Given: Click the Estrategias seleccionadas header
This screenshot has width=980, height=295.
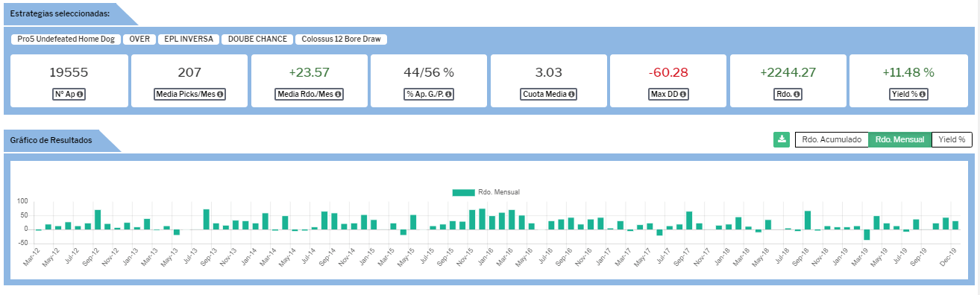Looking at the screenshot, I should pos(59,13).
